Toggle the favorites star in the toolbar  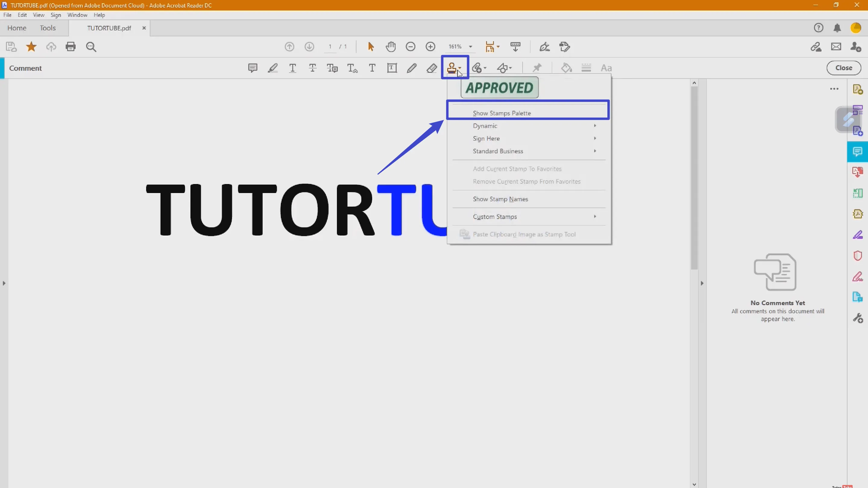coord(31,47)
